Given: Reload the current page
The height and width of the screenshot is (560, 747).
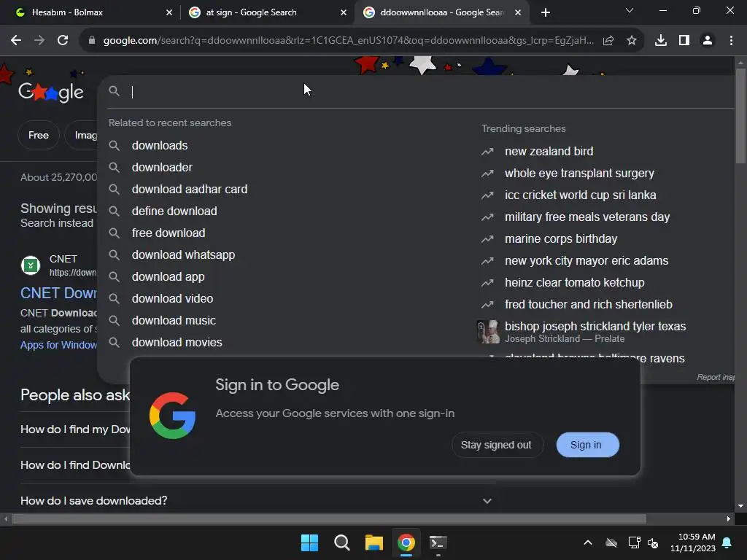Looking at the screenshot, I should point(63,41).
